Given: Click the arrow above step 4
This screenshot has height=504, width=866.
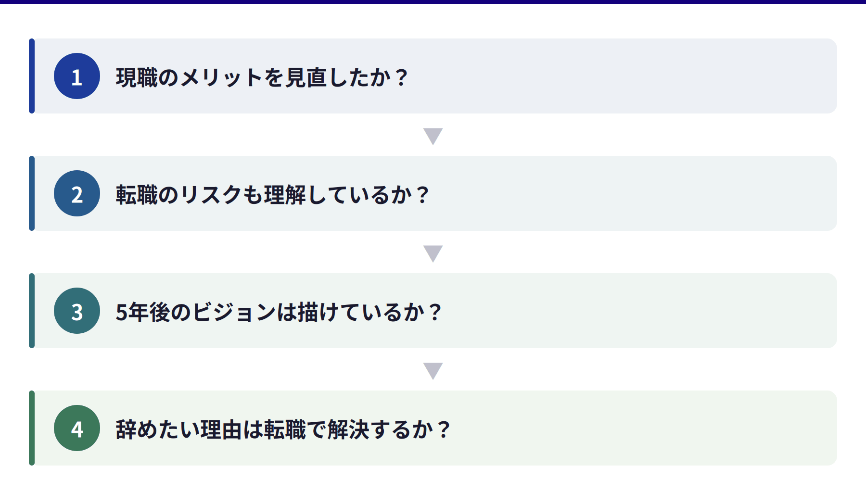Looking at the screenshot, I should point(433,371).
